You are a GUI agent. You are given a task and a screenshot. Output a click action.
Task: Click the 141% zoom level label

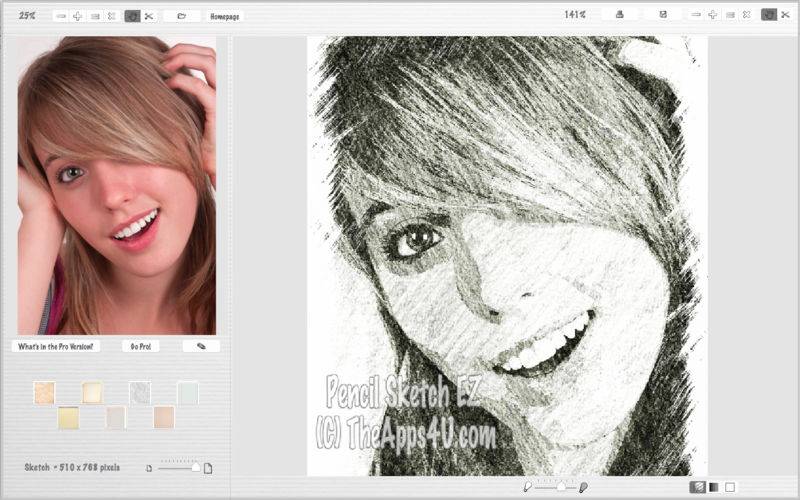click(x=575, y=15)
